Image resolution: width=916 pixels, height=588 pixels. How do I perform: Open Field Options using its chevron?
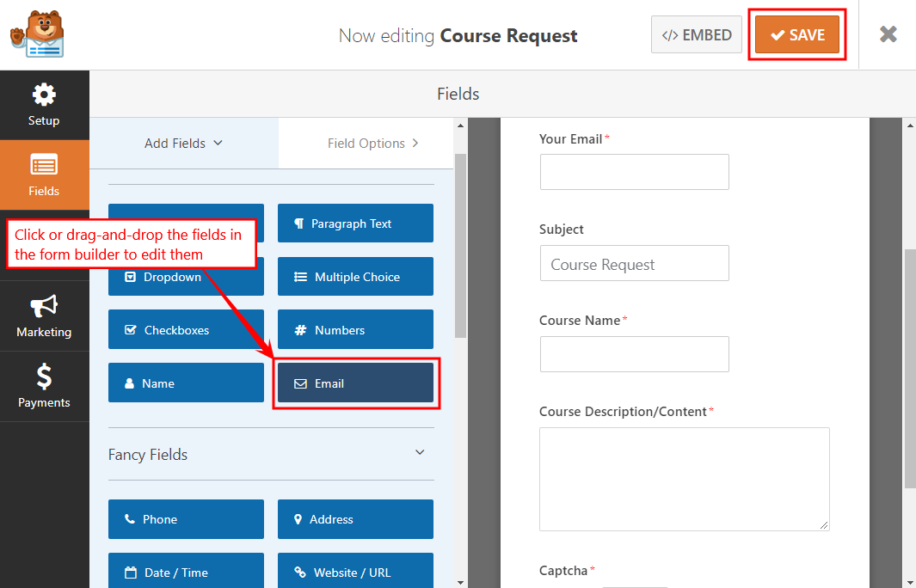[415, 144]
